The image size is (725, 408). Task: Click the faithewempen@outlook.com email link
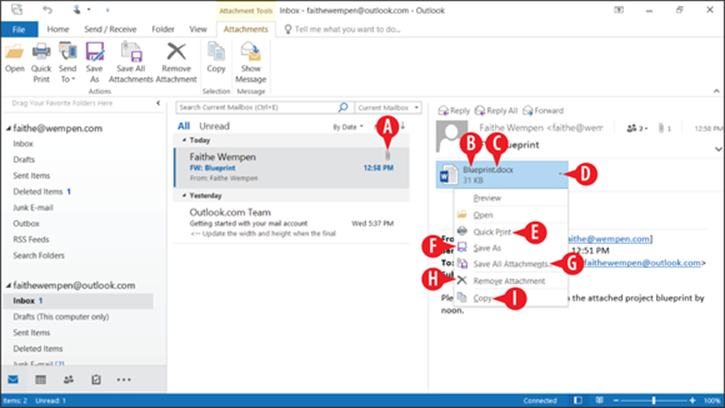pos(642,263)
